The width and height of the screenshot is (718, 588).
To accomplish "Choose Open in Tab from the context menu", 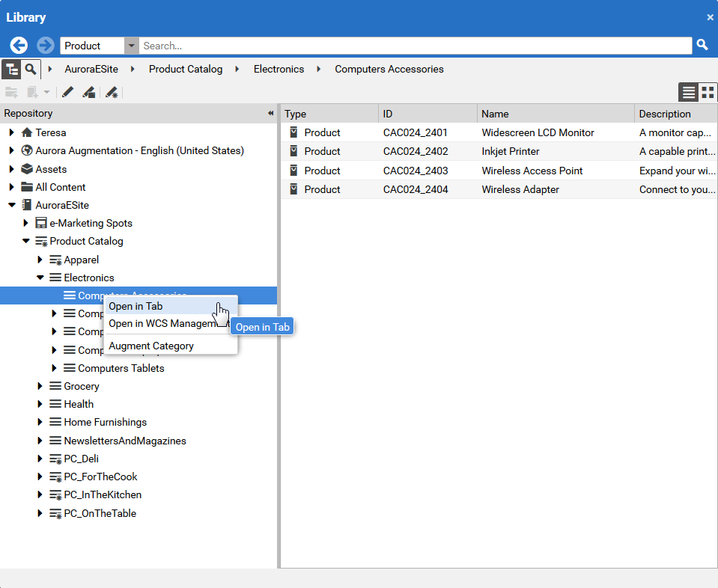I will (x=136, y=306).
